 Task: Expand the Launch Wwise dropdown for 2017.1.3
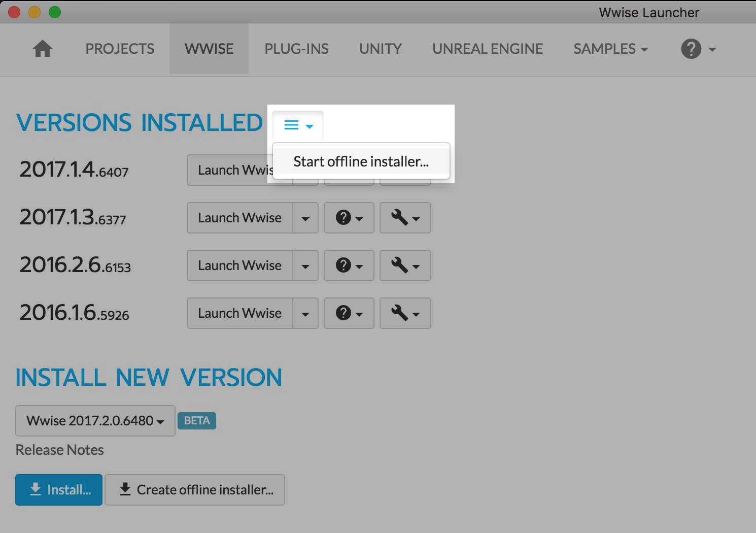[305, 218]
